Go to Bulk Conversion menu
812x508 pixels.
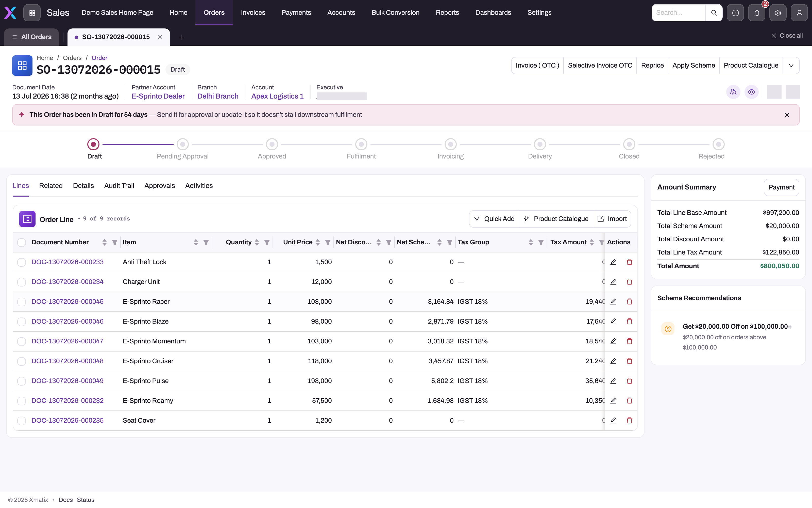[395, 12]
